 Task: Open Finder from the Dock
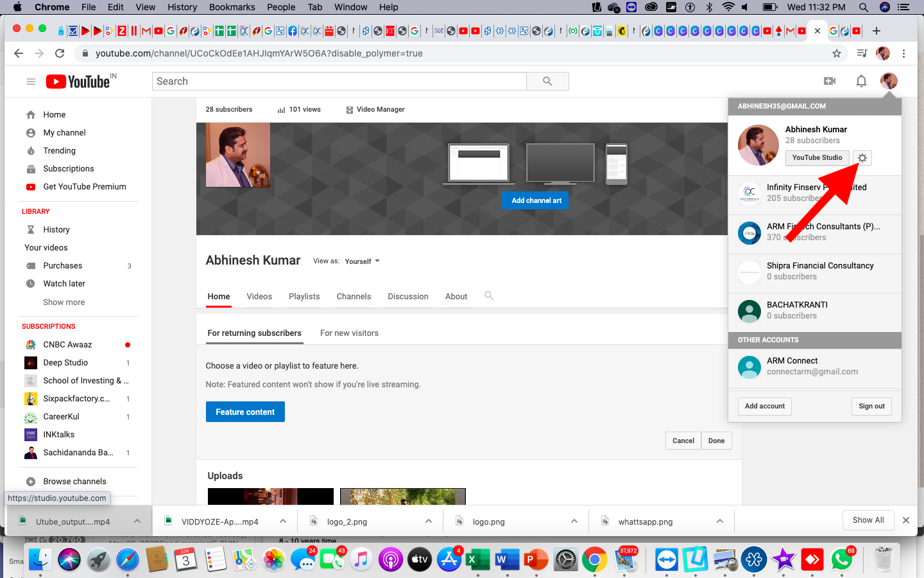click(40, 560)
